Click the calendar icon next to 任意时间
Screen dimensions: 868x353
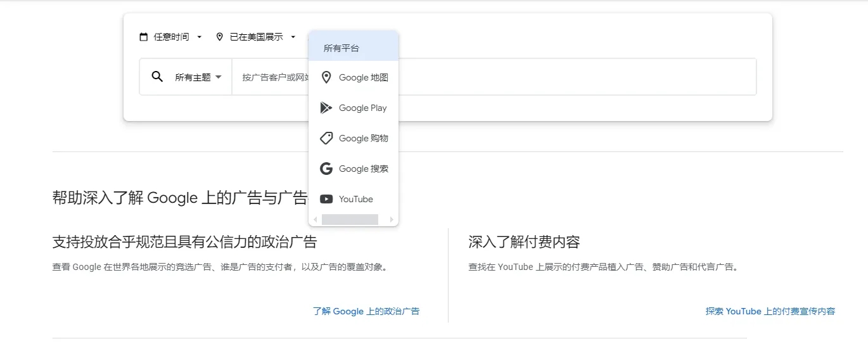point(144,37)
